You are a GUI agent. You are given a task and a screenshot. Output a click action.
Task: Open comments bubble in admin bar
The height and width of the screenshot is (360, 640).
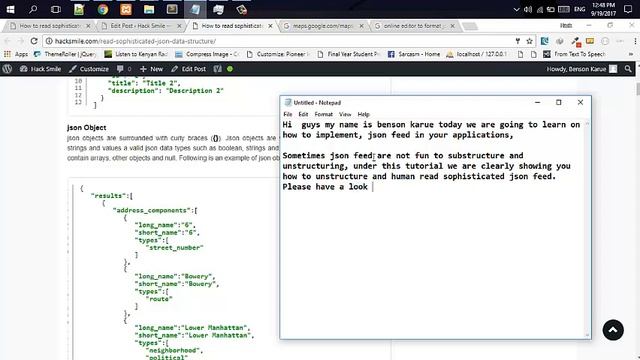click(124, 69)
